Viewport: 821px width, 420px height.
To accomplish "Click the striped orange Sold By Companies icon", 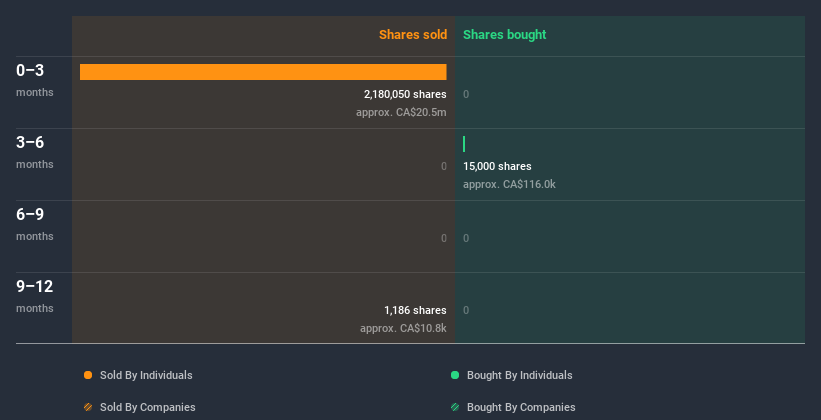I will 88,407.
